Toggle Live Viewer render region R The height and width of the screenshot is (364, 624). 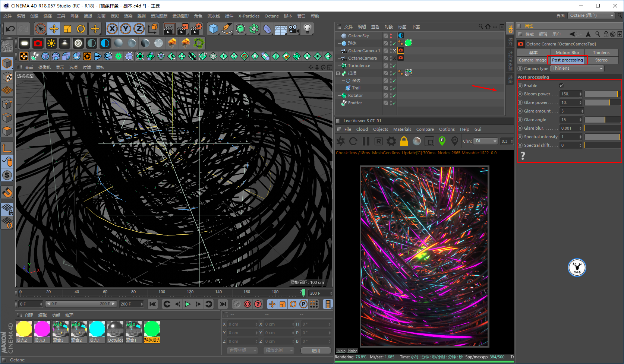tap(379, 141)
